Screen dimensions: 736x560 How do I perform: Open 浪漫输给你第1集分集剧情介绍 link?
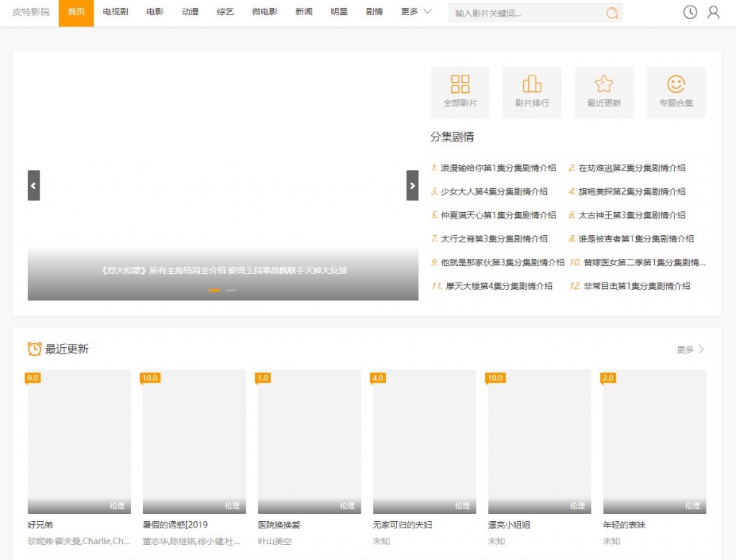[498, 168]
